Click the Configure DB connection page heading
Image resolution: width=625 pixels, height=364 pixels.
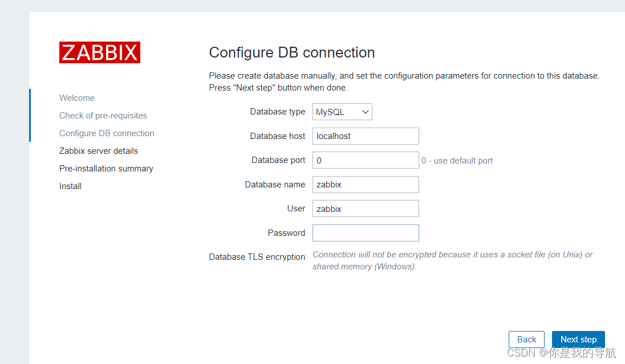point(291,52)
